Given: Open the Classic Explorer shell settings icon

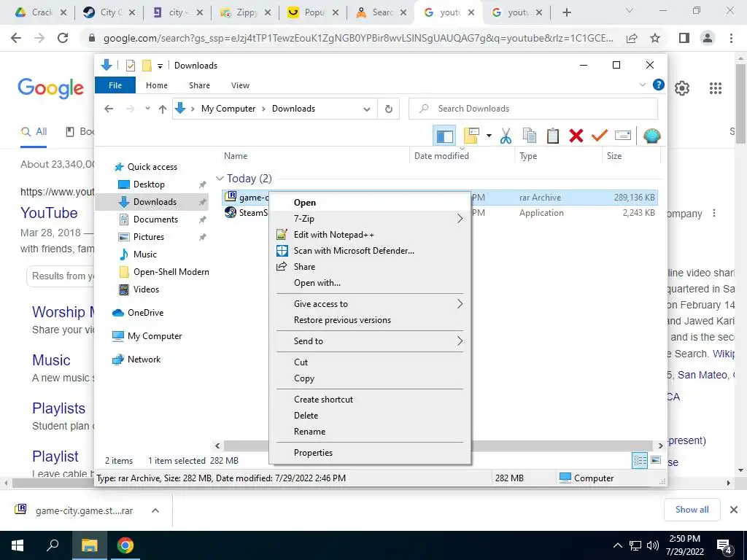Looking at the screenshot, I should click(x=651, y=136).
